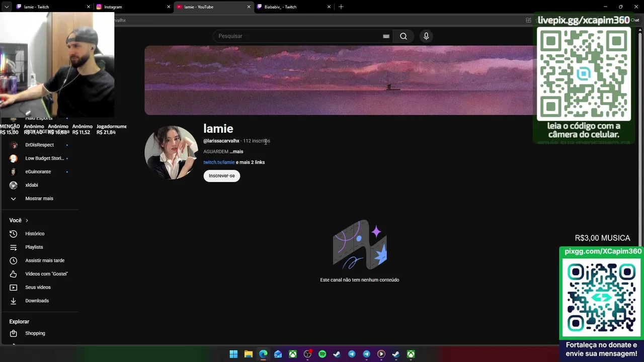Viewport: 644px width, 362px height.
Task: Click the Edge browser taskbar icon
Action: coord(263,354)
